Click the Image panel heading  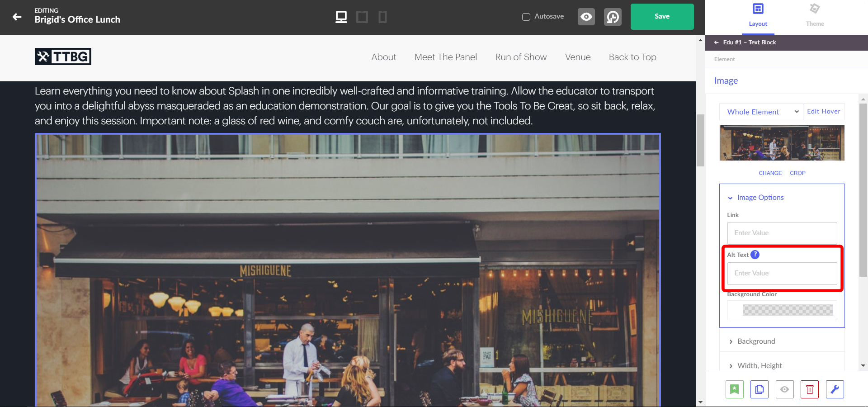726,80
